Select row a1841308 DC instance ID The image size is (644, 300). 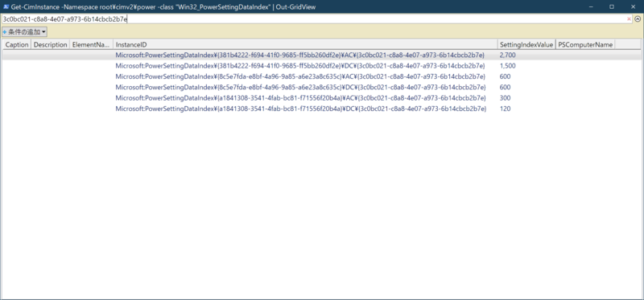point(300,109)
